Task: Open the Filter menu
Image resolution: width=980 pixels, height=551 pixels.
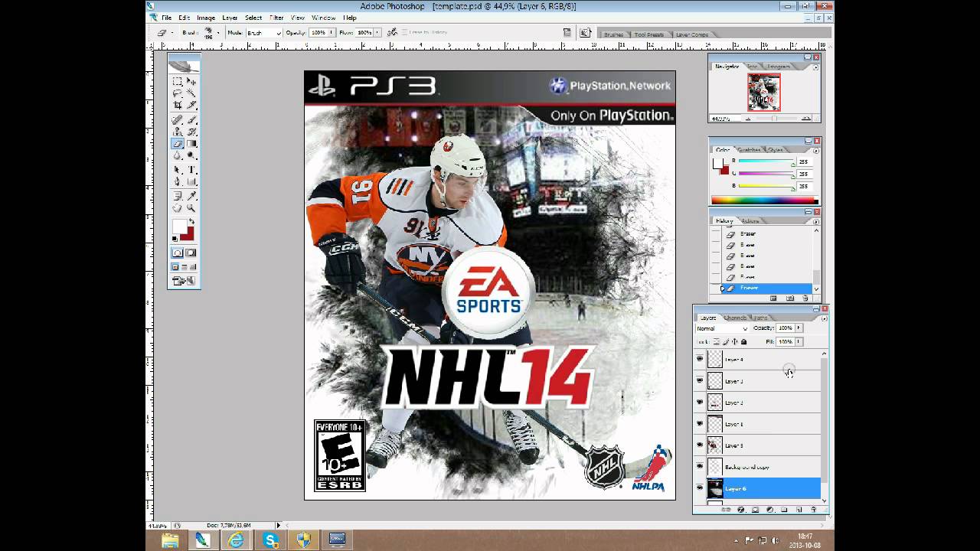Action: (x=276, y=18)
